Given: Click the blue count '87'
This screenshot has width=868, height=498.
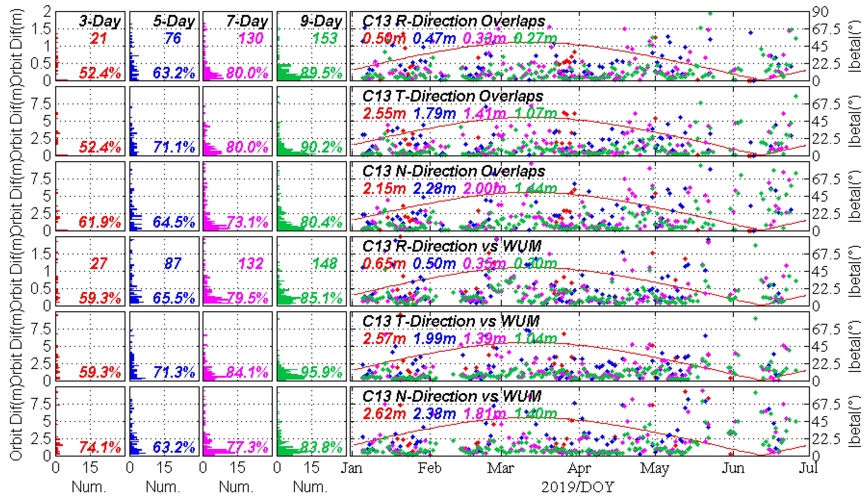Looking at the screenshot, I should (x=173, y=263).
